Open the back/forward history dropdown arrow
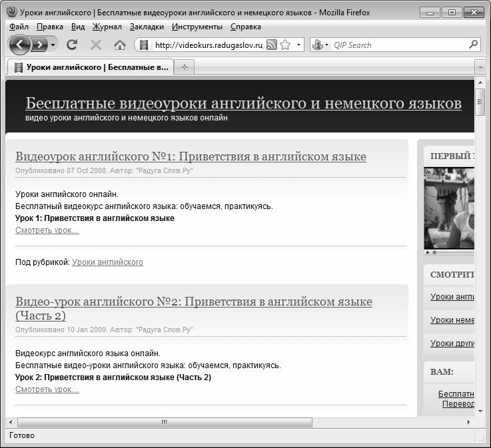491x448 pixels. tap(53, 45)
